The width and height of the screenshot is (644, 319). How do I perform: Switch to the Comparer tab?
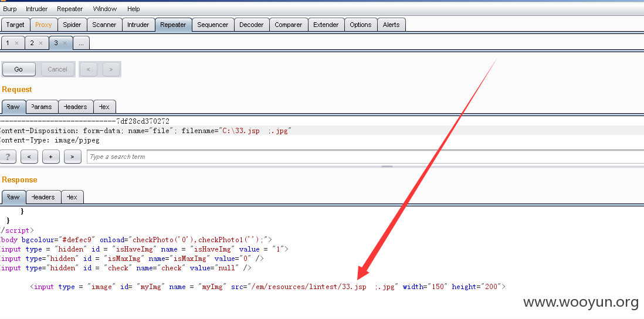[x=289, y=25]
